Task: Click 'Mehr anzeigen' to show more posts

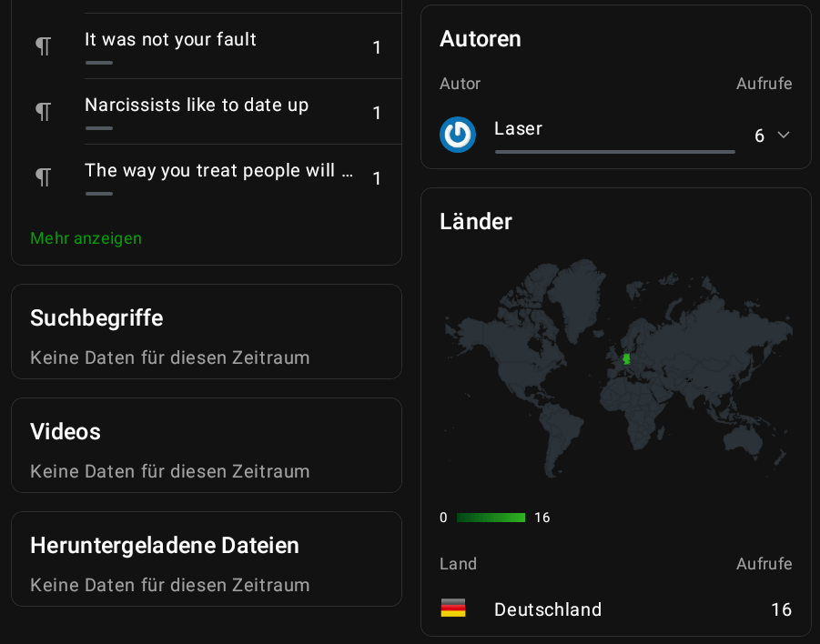Action: pyautogui.click(x=86, y=238)
